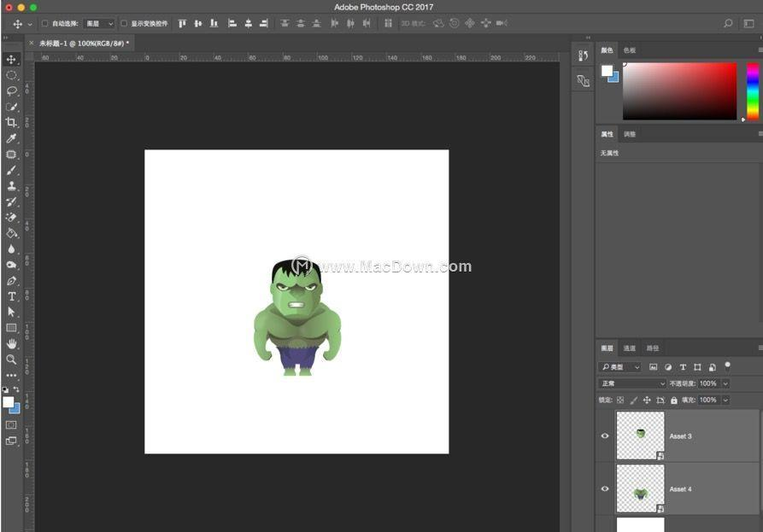Viewport: 763px width, 532px height.
Task: Select the Paint Bucket tool
Action: (x=11, y=233)
